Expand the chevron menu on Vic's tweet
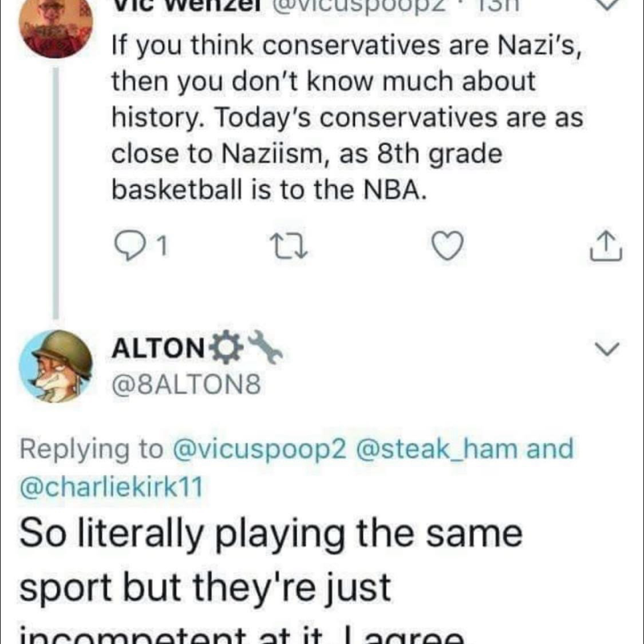This screenshot has width=644, height=644. [610, 5]
